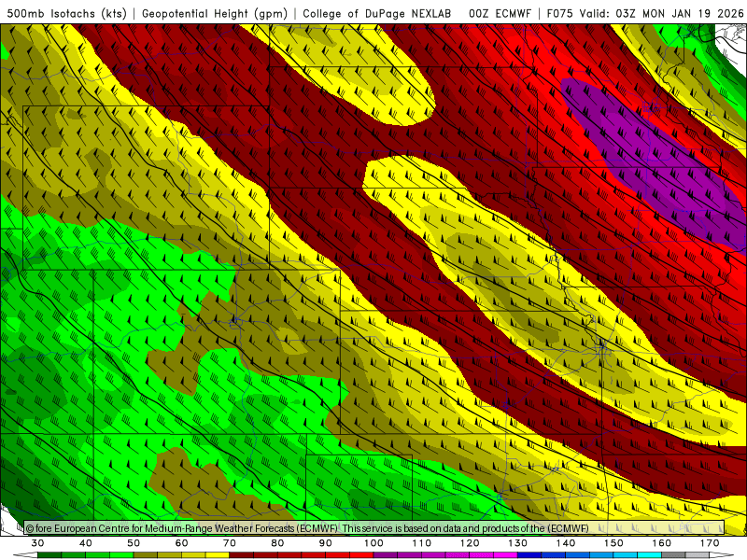Click the 160 label on the legend
This screenshot has height=560, width=747.
click(x=662, y=543)
